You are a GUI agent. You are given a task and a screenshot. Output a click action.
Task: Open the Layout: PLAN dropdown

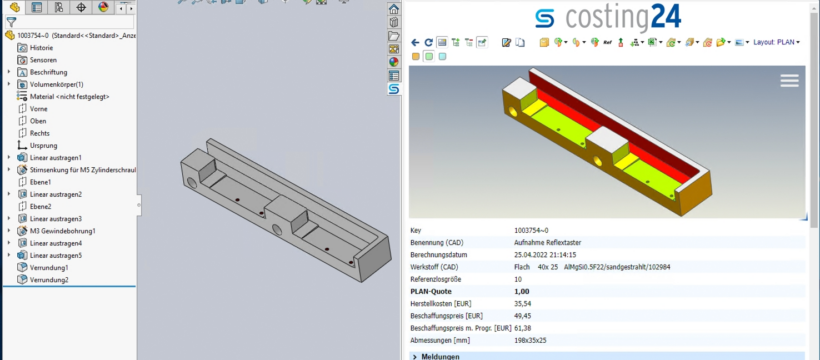tap(777, 42)
